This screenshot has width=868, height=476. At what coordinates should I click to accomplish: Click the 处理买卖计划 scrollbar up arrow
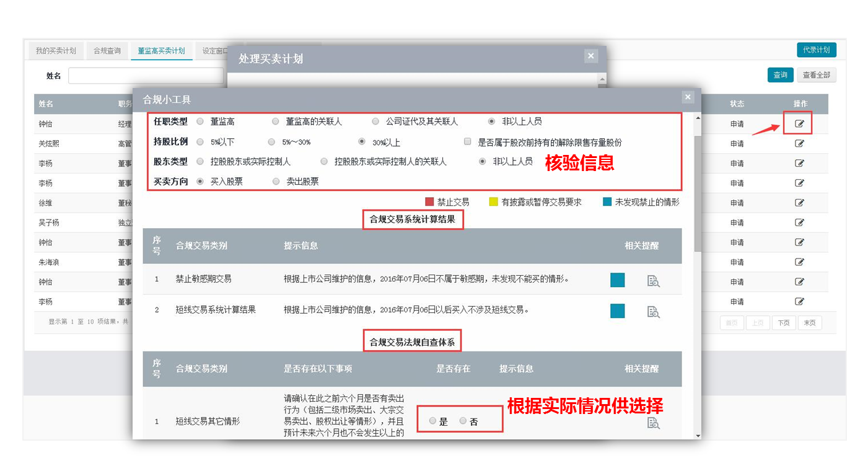coord(601,79)
